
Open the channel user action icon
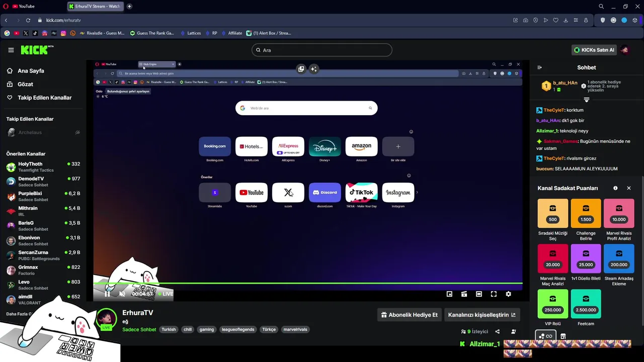point(513,331)
